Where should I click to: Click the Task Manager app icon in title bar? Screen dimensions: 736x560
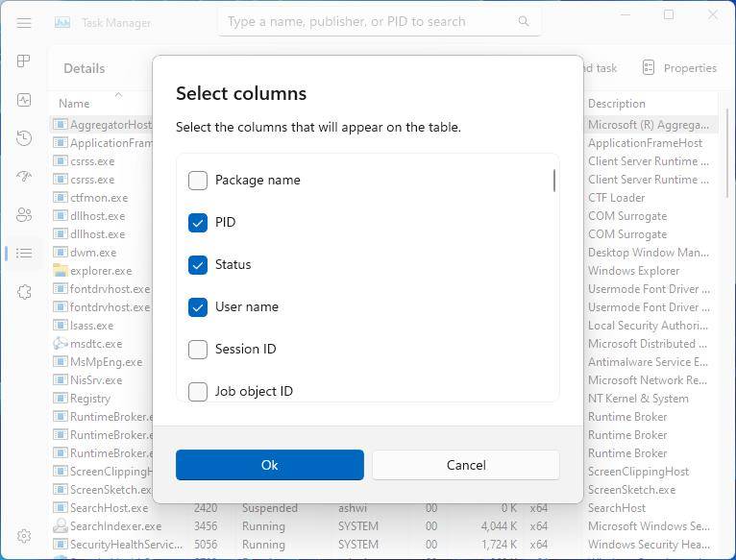[x=62, y=22]
